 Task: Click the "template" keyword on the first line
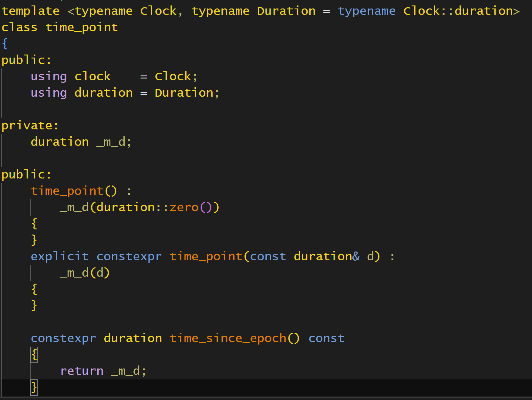[30, 11]
